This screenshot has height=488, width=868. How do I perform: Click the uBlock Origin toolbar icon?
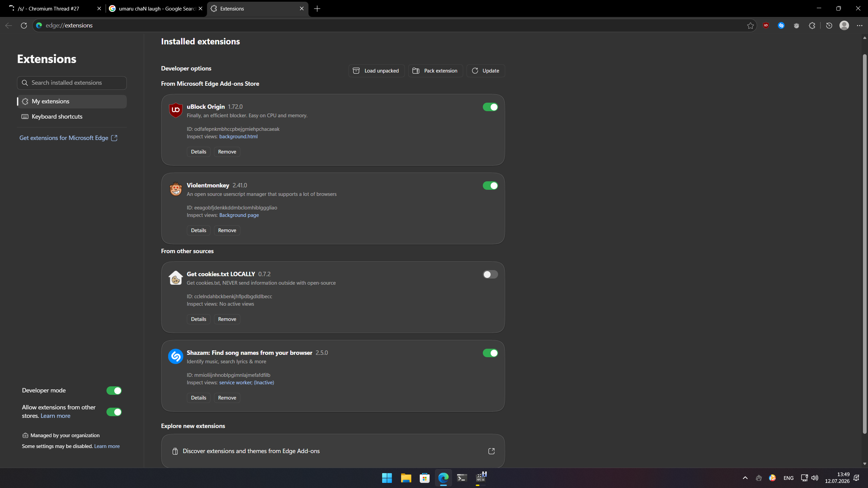766,25
